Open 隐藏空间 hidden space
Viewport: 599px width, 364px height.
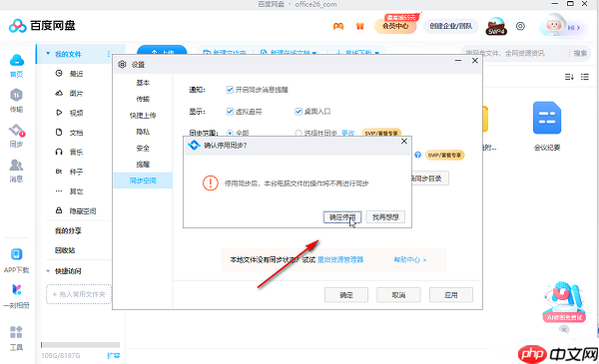(x=83, y=211)
